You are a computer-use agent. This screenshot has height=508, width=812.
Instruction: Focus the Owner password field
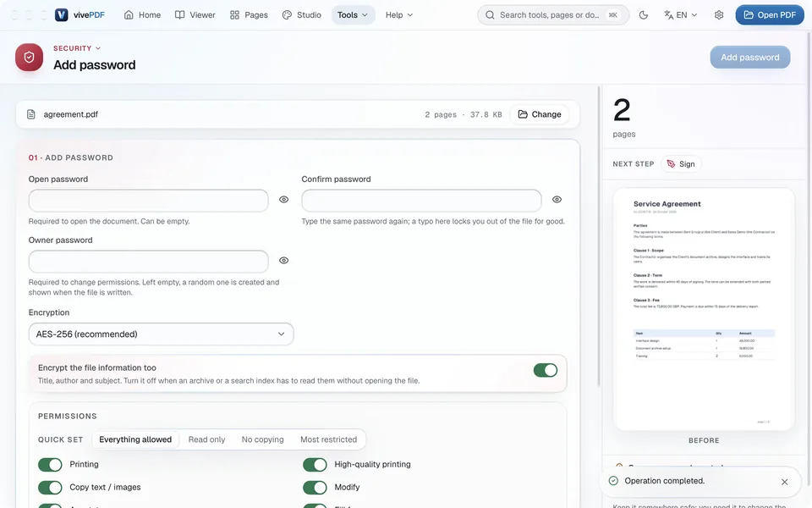click(149, 262)
